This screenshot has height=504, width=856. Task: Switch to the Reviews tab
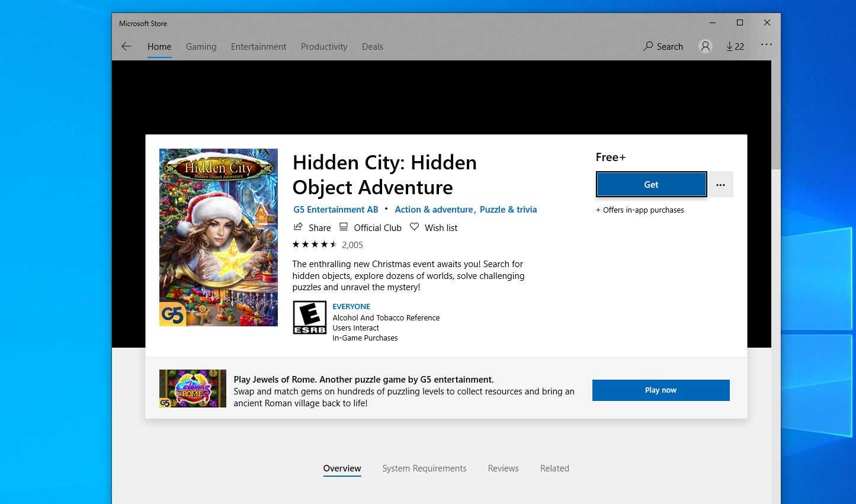pyautogui.click(x=503, y=468)
